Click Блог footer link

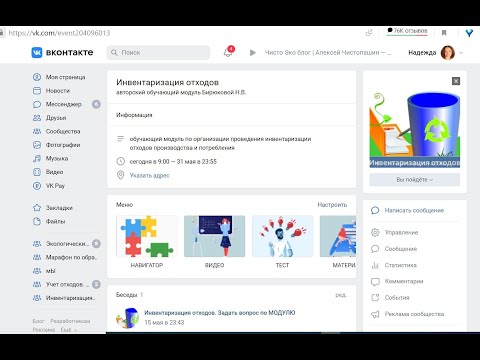pos(38,321)
